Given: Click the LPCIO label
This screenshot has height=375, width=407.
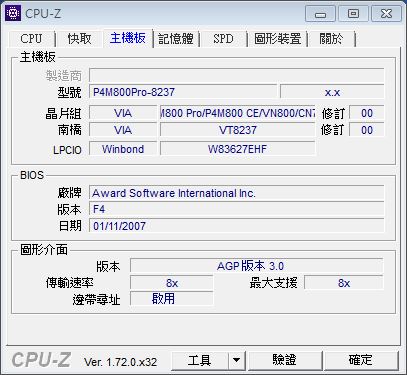Looking at the screenshot, I should point(67,150).
